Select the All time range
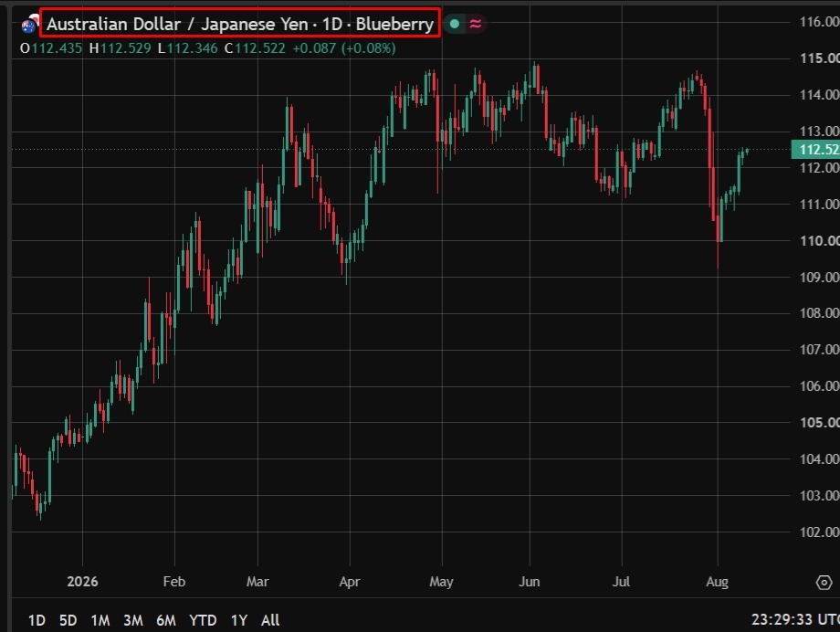 click(x=270, y=620)
